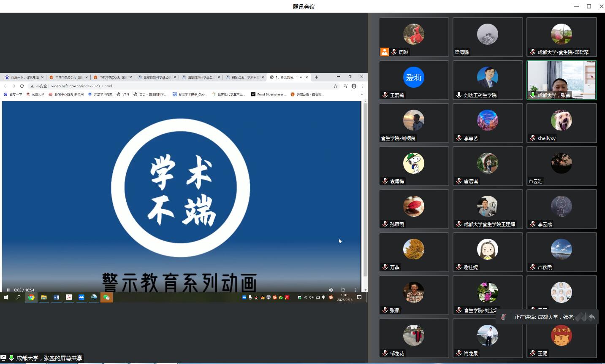Open a new browser tab with plus button

(x=316, y=77)
